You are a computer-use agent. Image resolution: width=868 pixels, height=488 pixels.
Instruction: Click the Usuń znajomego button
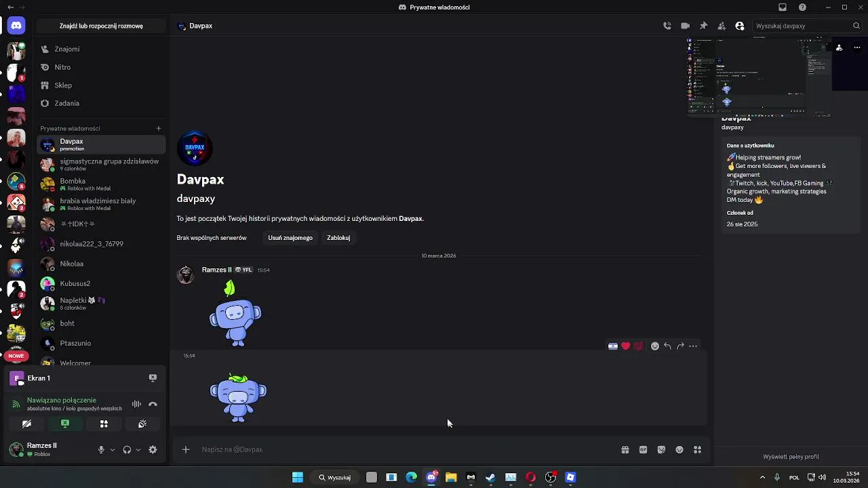pos(290,238)
